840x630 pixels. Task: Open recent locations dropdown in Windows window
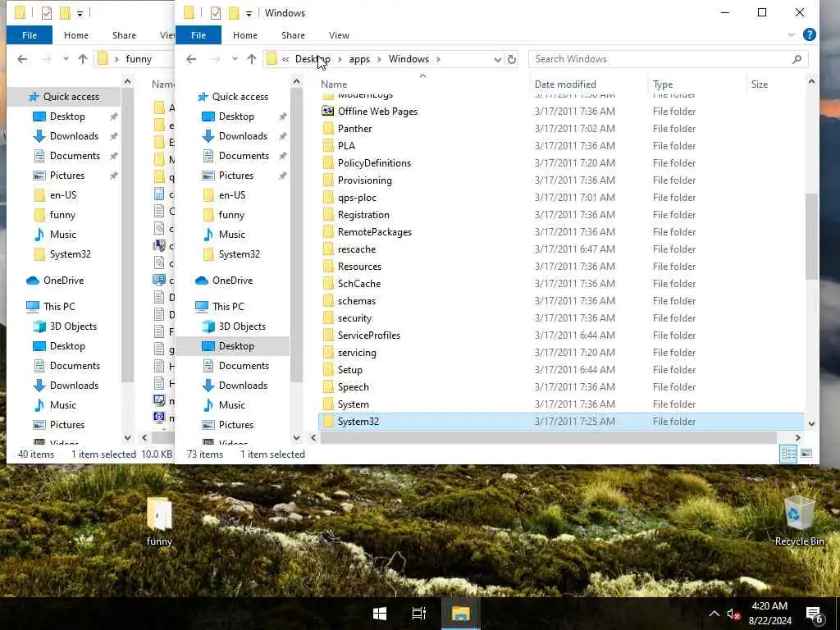[x=235, y=59]
